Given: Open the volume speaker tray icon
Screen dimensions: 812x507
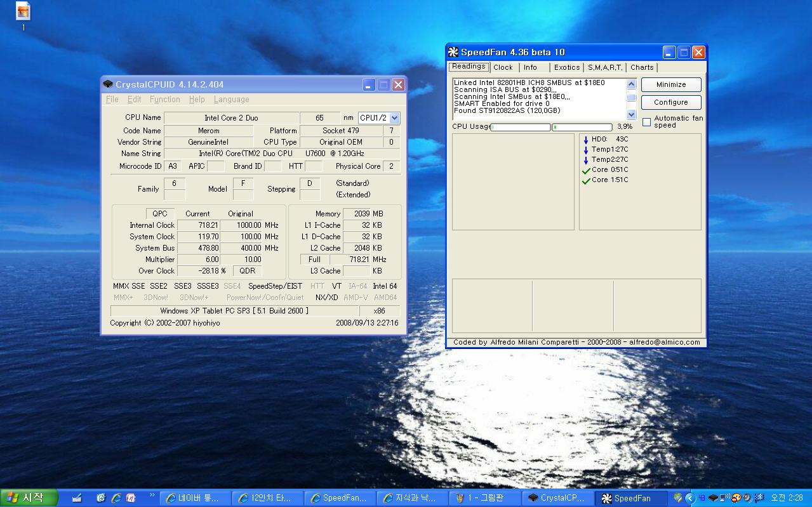Looking at the screenshot, I should (747, 498).
